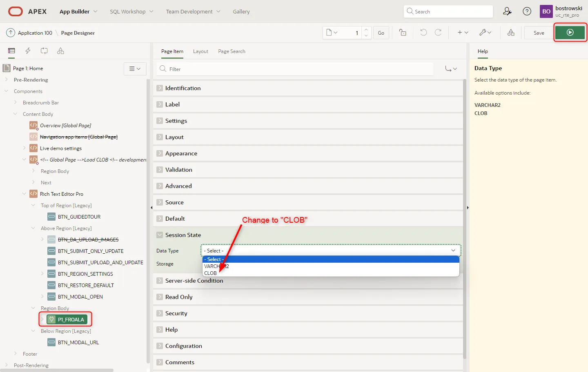
Task: Click the Go button next to page number
Action: pyautogui.click(x=381, y=33)
